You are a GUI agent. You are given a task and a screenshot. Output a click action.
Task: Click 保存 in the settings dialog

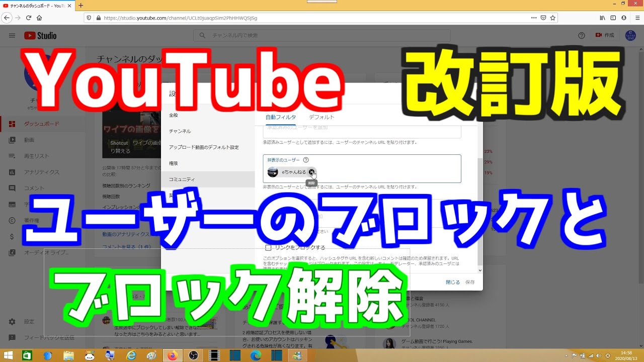tap(470, 282)
